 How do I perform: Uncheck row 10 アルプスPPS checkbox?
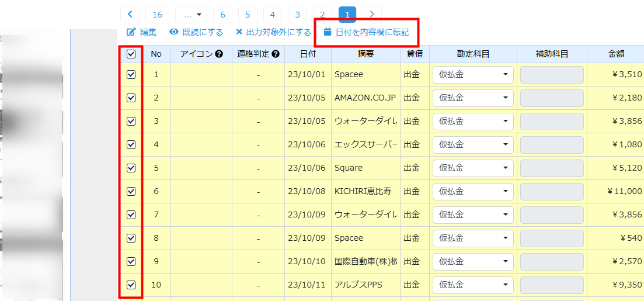131,285
